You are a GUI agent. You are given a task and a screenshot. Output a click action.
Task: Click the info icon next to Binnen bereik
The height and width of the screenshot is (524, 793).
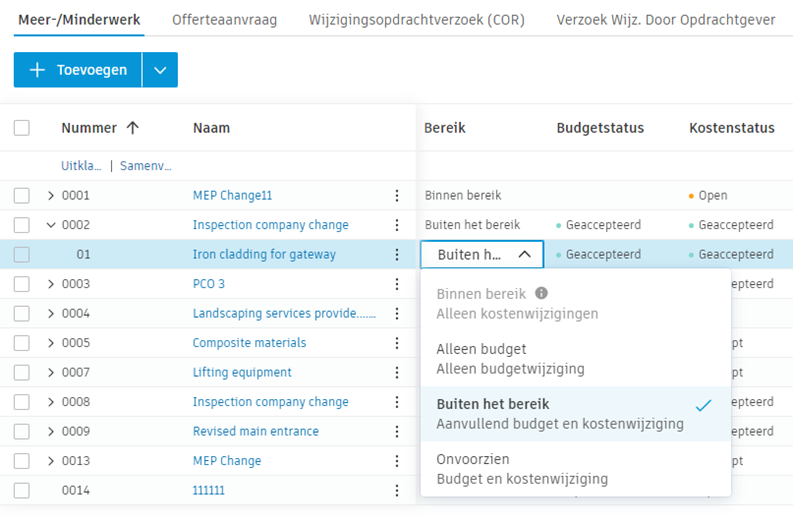tap(542, 294)
